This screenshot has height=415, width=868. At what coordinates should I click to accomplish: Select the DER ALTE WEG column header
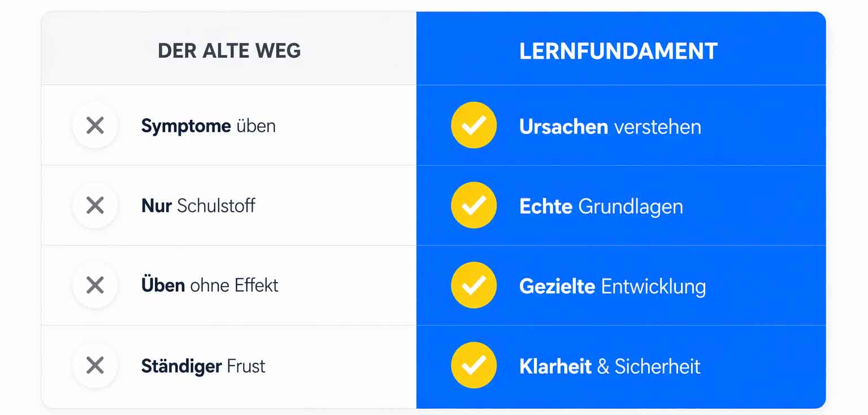point(229,51)
